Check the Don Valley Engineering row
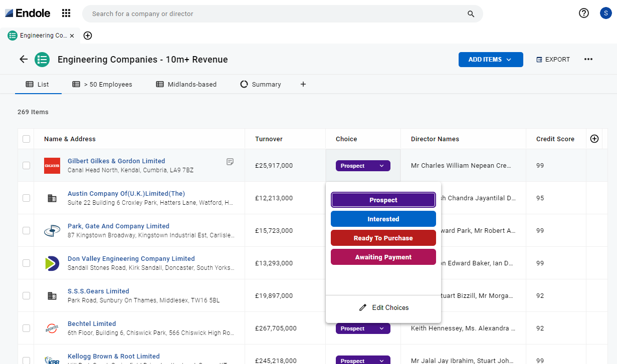Screen dimensions: 617x364 [x=26, y=263]
